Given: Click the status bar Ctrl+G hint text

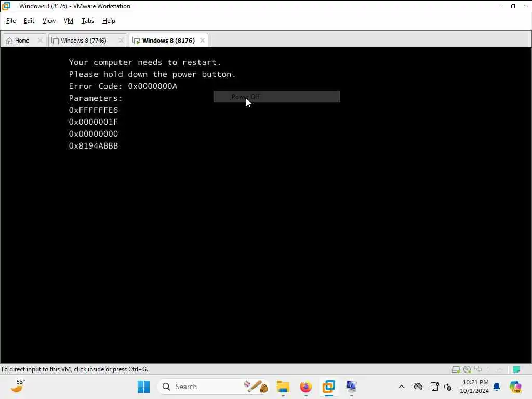Looking at the screenshot, I should pos(74,369).
